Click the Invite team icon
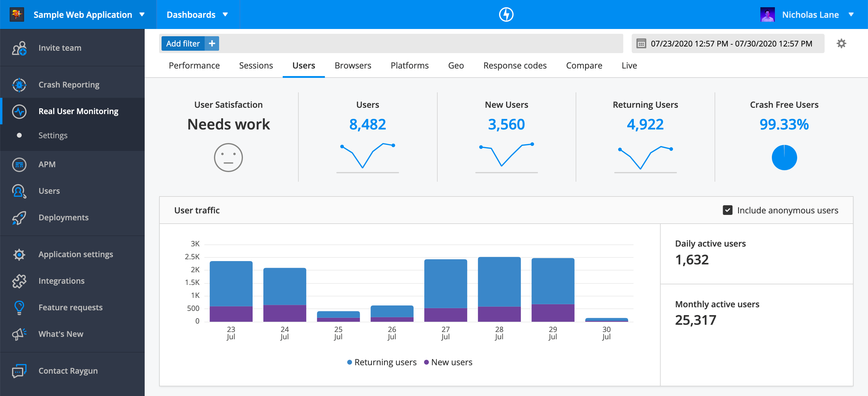Viewport: 868px width, 396px height. pyautogui.click(x=19, y=48)
